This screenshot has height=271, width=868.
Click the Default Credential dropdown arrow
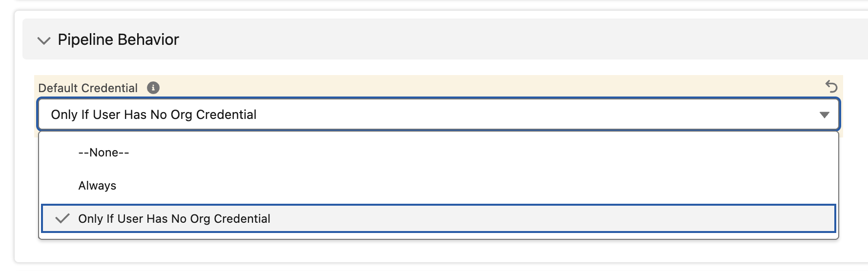coord(824,115)
